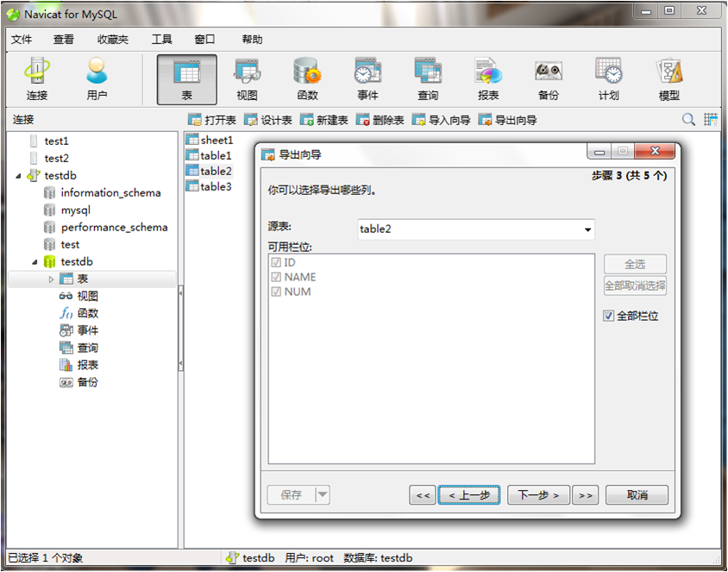Screen dimensions: 728x572
Task: Click the 下一步 > button
Action: coord(538,495)
